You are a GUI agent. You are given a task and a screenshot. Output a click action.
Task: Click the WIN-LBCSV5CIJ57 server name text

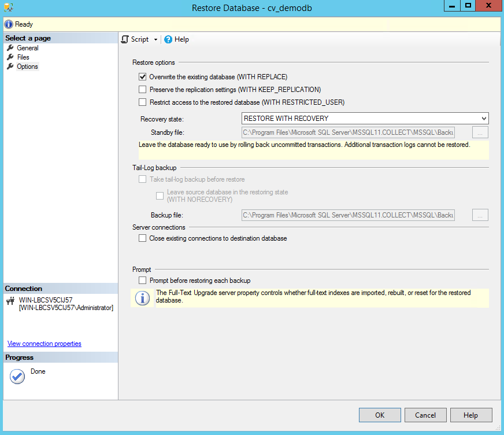(x=46, y=300)
